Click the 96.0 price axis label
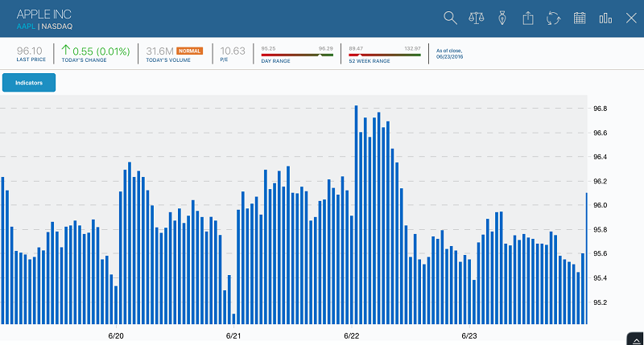This screenshot has width=644, height=345. [600, 205]
